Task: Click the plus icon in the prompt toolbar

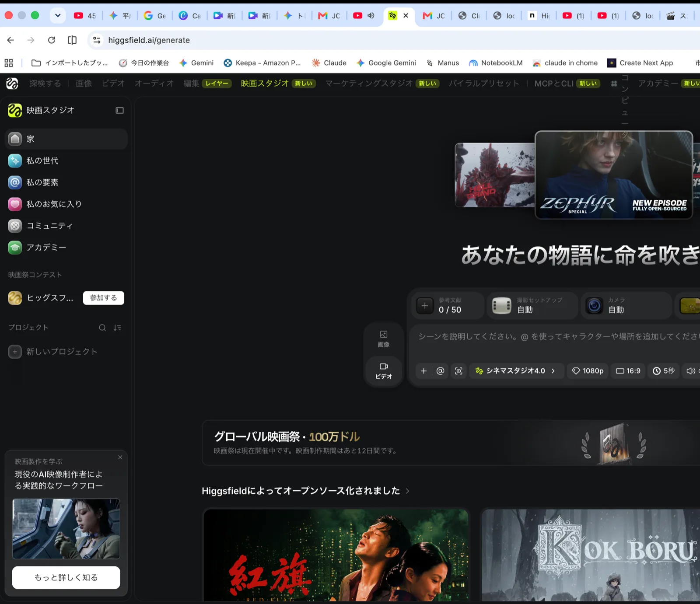Action: (423, 371)
